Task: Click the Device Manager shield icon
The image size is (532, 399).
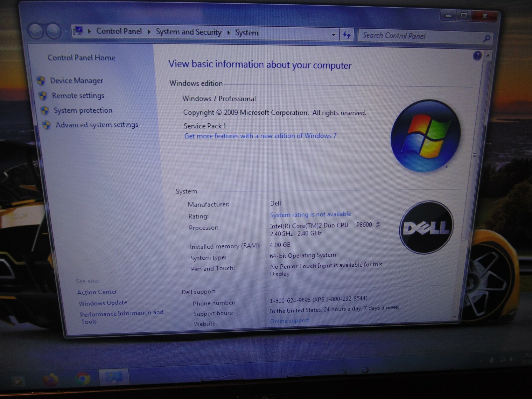Action: 41,81
